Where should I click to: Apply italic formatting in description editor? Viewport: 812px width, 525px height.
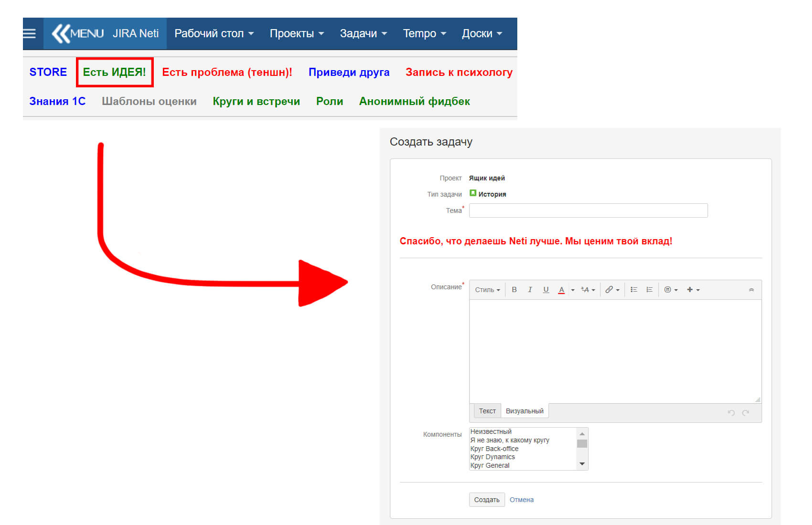pos(530,290)
